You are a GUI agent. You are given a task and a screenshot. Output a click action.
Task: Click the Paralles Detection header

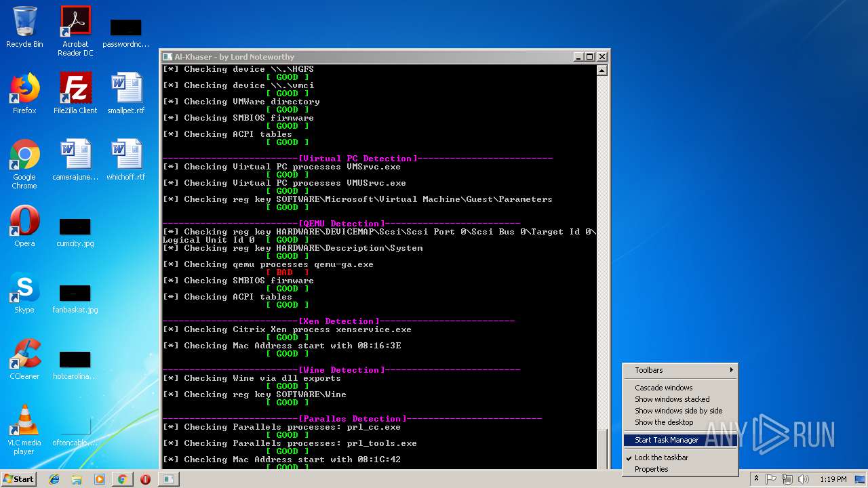[352, 419]
